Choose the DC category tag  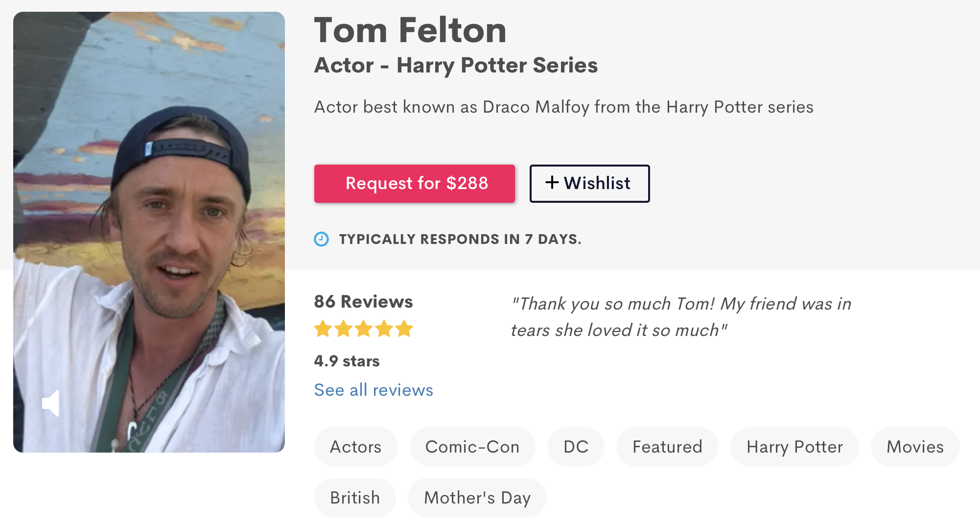coord(576,447)
